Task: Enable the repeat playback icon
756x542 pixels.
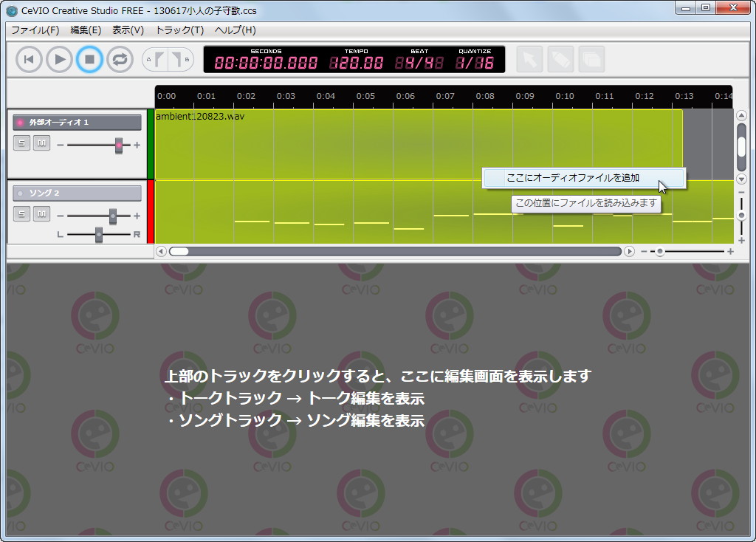Action: point(120,59)
